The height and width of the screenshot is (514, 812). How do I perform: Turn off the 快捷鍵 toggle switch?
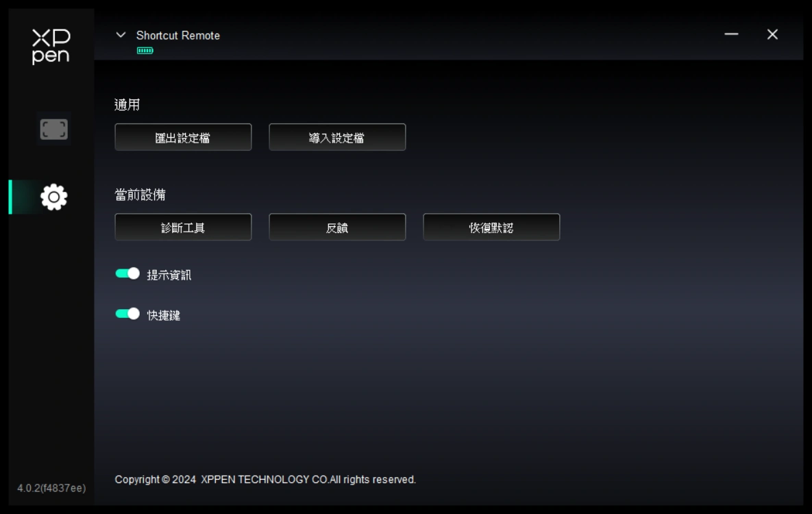point(127,314)
